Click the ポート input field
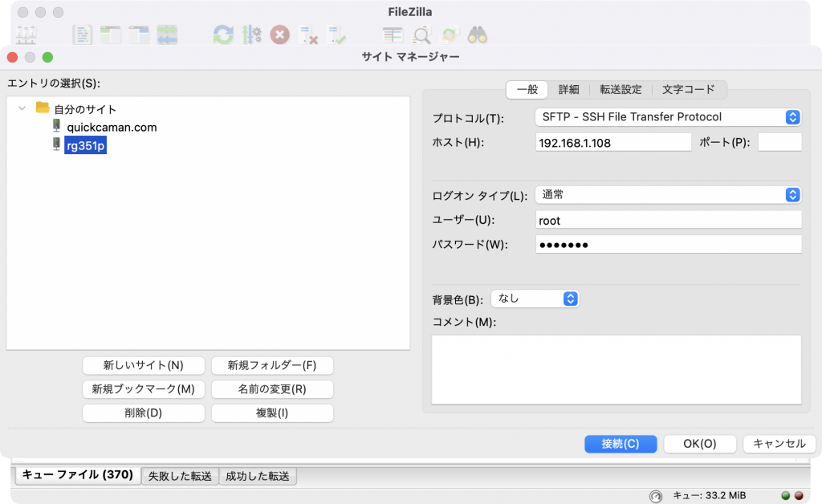The height and width of the screenshot is (504, 822). [x=779, y=143]
